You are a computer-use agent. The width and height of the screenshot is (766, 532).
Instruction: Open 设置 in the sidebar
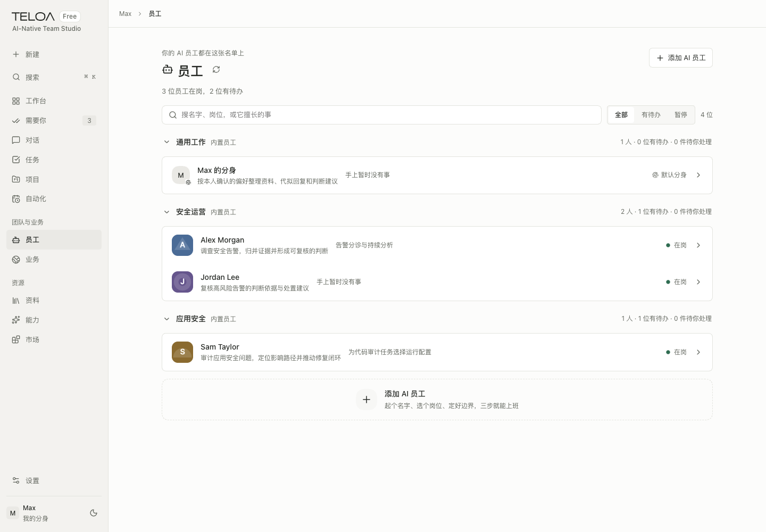(x=54, y=481)
